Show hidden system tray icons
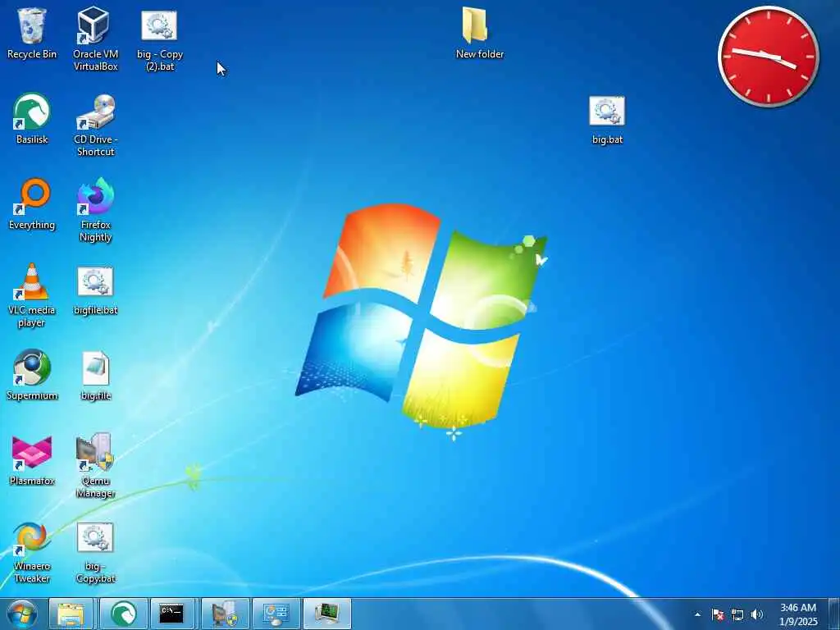This screenshot has width=840, height=630. [x=698, y=614]
